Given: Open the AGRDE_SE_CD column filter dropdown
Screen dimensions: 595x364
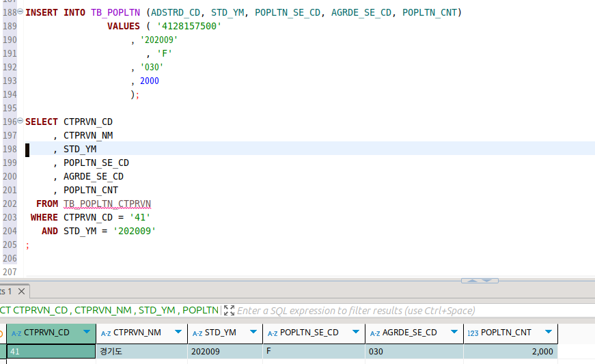Looking at the screenshot, I should point(454,333).
